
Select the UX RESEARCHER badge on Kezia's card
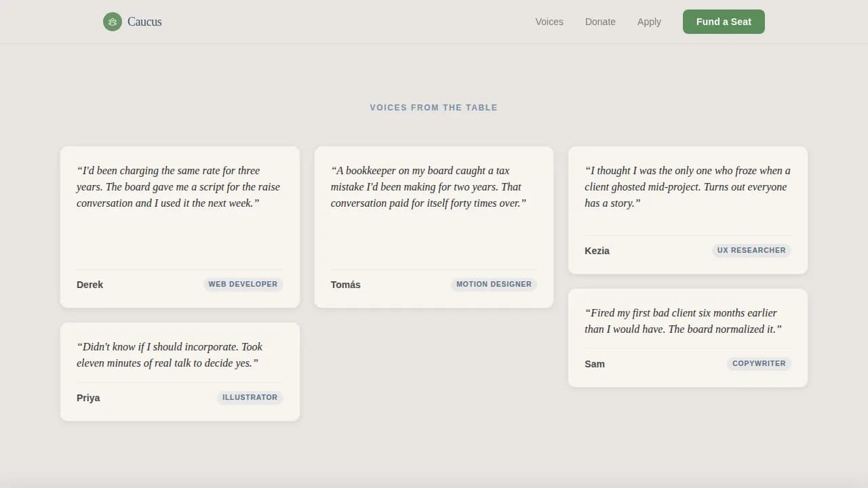click(751, 250)
